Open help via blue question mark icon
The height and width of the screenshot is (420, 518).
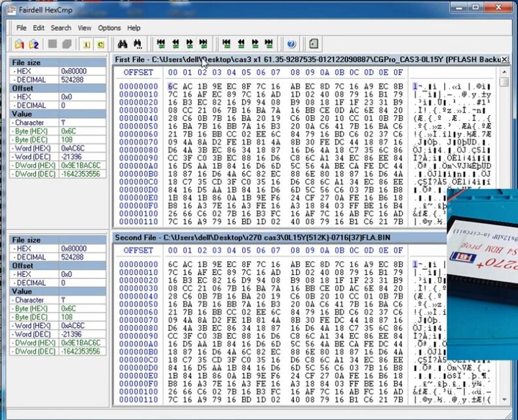click(291, 44)
